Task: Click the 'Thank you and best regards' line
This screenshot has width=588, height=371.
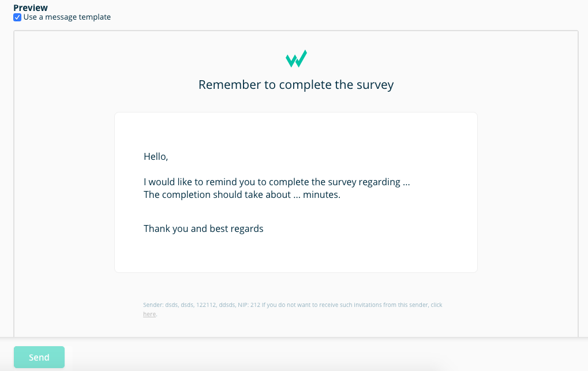Action: (203, 228)
